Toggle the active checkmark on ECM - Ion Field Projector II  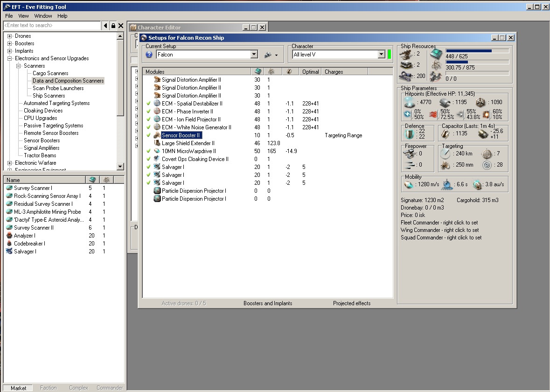(x=148, y=119)
